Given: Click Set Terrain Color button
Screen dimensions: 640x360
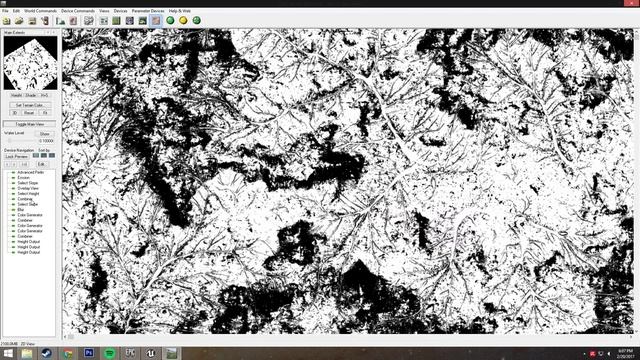Looking at the screenshot, I should [29, 105].
